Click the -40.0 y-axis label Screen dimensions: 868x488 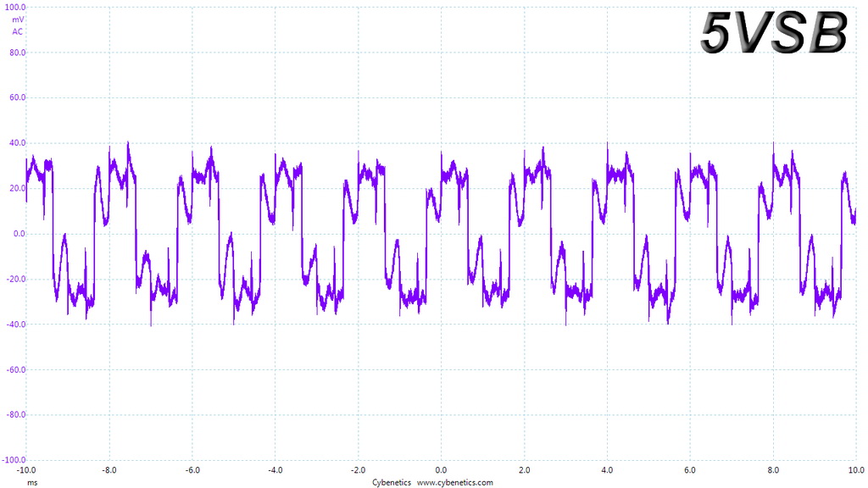tap(15, 324)
